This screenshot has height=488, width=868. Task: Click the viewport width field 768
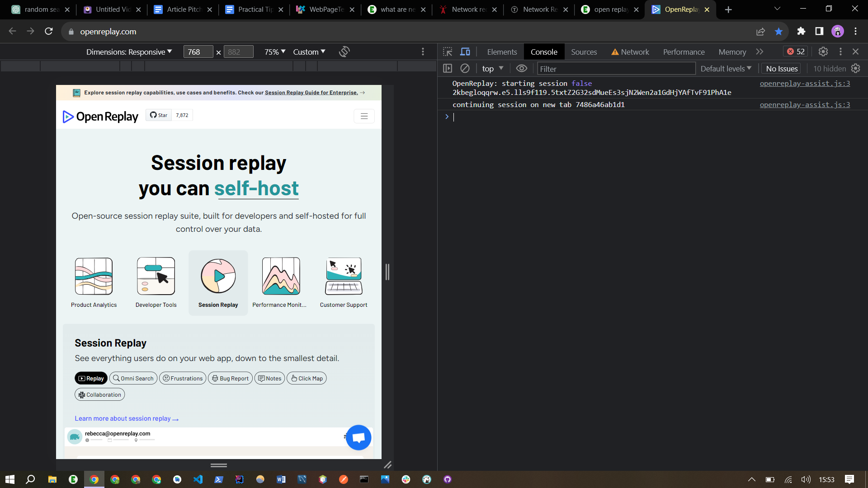(x=198, y=52)
